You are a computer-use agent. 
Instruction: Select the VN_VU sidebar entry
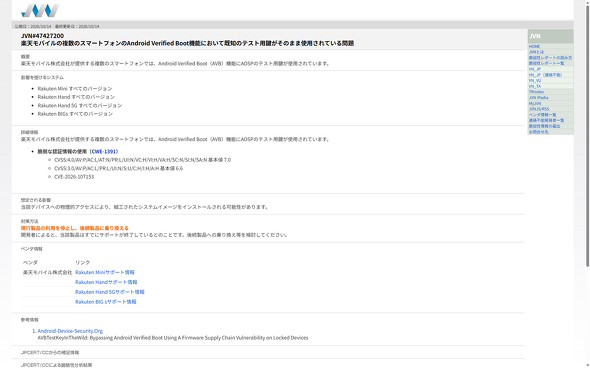535,80
